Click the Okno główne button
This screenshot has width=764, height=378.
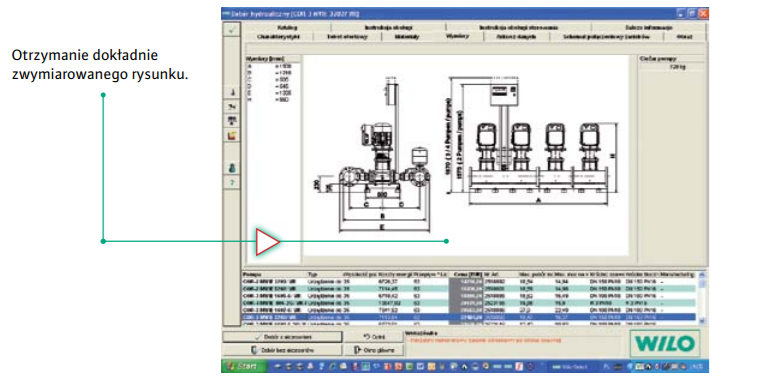pyautogui.click(x=374, y=350)
